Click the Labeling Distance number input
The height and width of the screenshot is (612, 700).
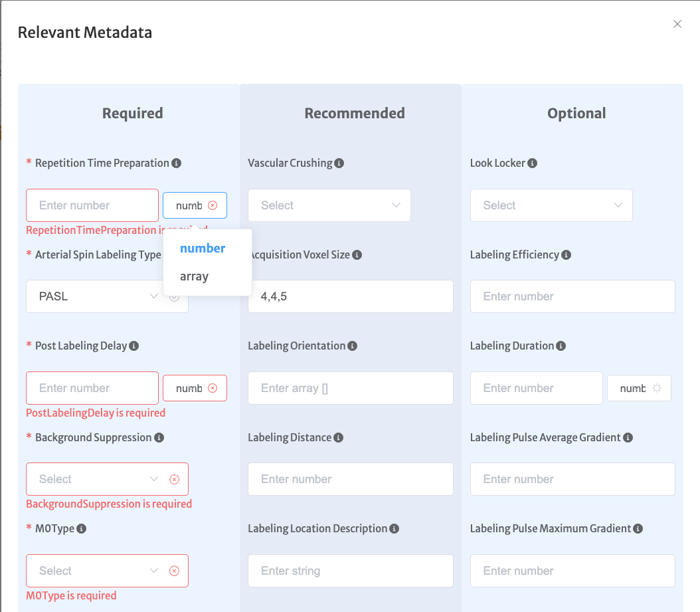[351, 479]
